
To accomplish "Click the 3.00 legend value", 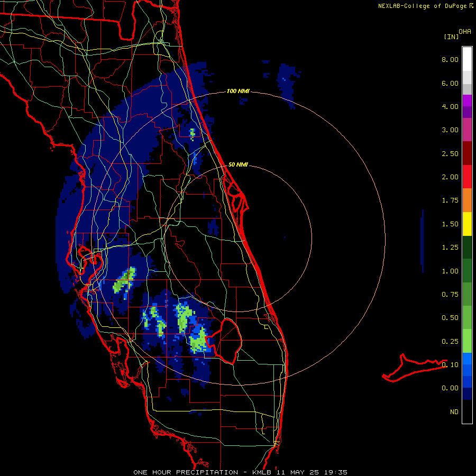I will pyautogui.click(x=450, y=130).
